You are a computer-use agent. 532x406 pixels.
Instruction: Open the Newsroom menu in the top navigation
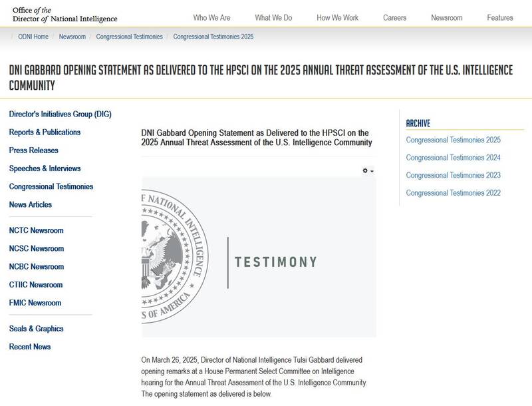446,18
